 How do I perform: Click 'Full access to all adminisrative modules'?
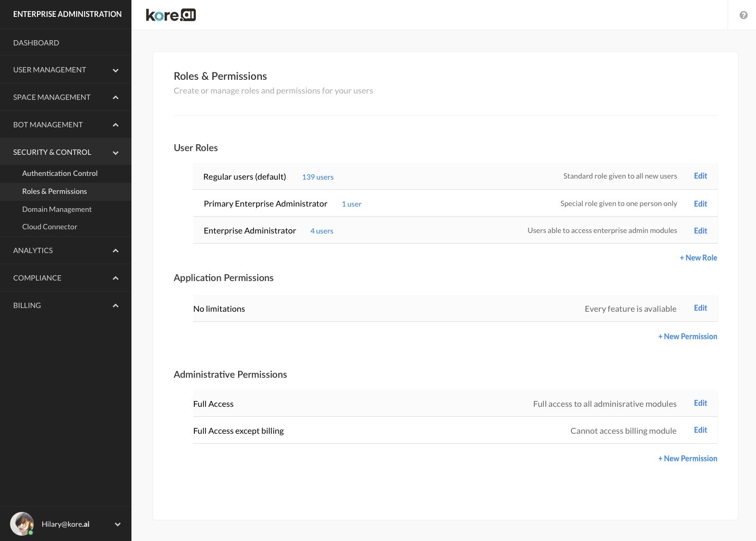pos(604,404)
